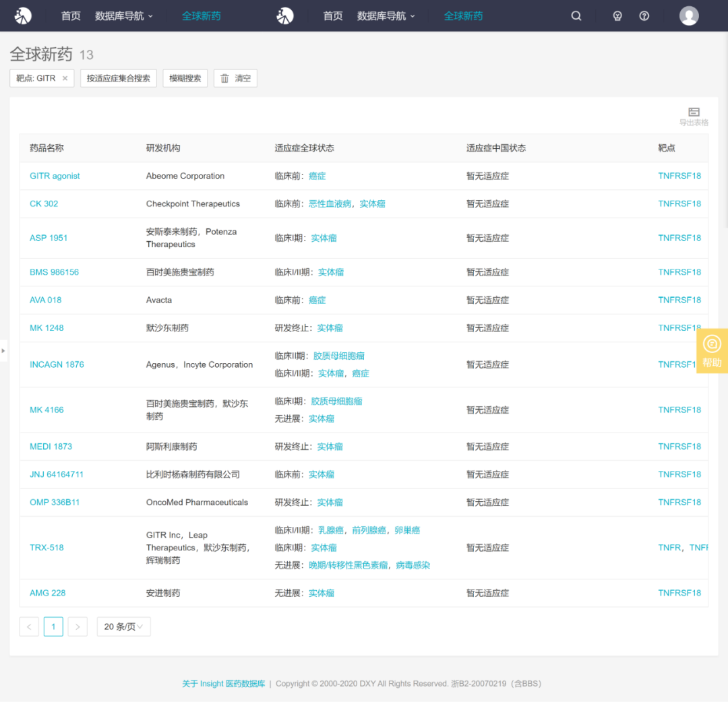Viewport: 728px width, 702px height.
Task: Open AMG 228 drug link
Action: click(x=48, y=593)
